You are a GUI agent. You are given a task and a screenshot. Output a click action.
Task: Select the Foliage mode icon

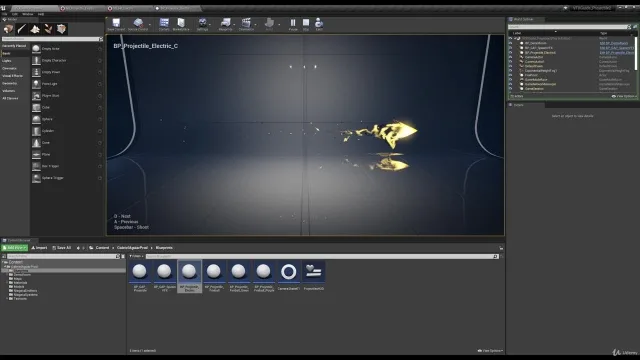pyautogui.click(x=48, y=29)
